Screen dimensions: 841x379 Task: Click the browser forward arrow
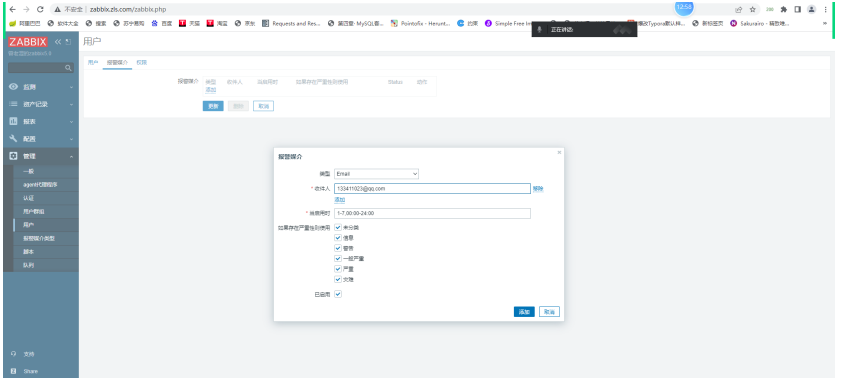[26, 9]
